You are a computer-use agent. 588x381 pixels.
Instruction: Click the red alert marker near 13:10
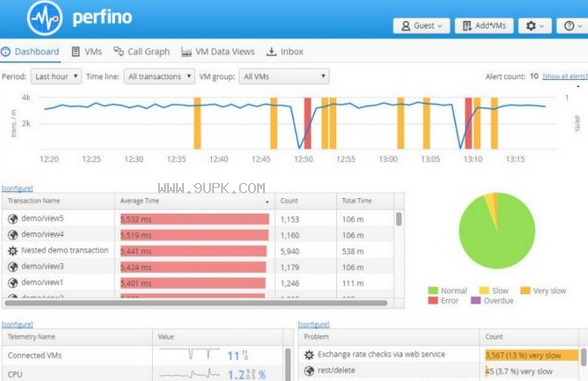coord(468,123)
